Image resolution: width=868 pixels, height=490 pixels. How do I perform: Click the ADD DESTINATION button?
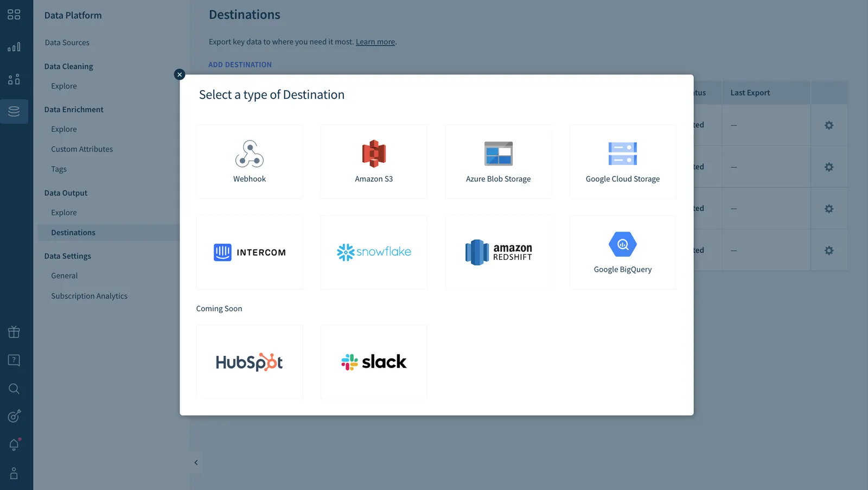[x=240, y=65]
